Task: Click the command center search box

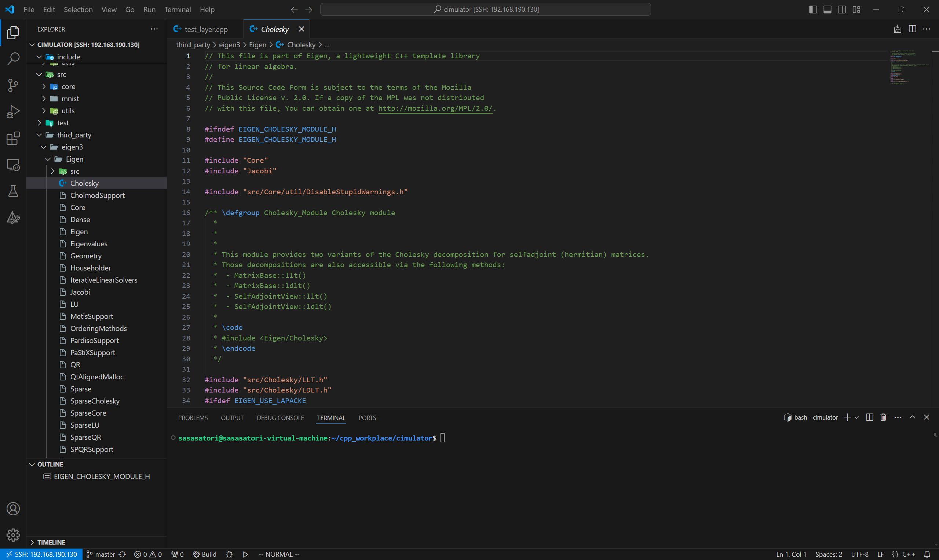Action: 486,10
